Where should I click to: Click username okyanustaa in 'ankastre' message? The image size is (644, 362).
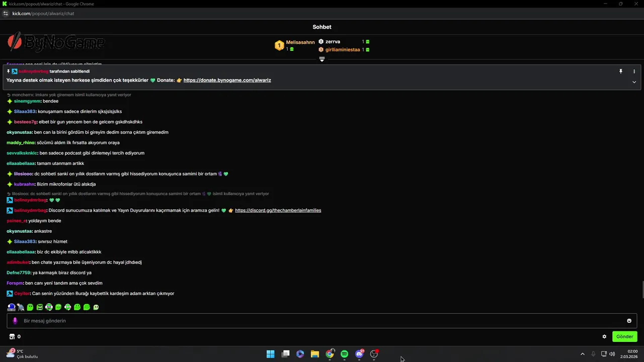pos(19,231)
